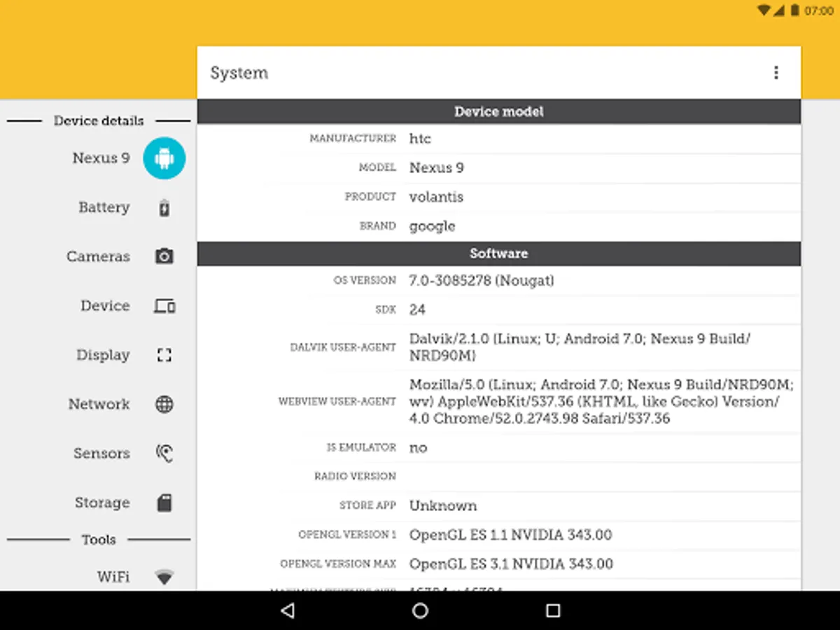This screenshot has height=630, width=840.
Task: Open the Battery section icon
Action: (x=164, y=208)
